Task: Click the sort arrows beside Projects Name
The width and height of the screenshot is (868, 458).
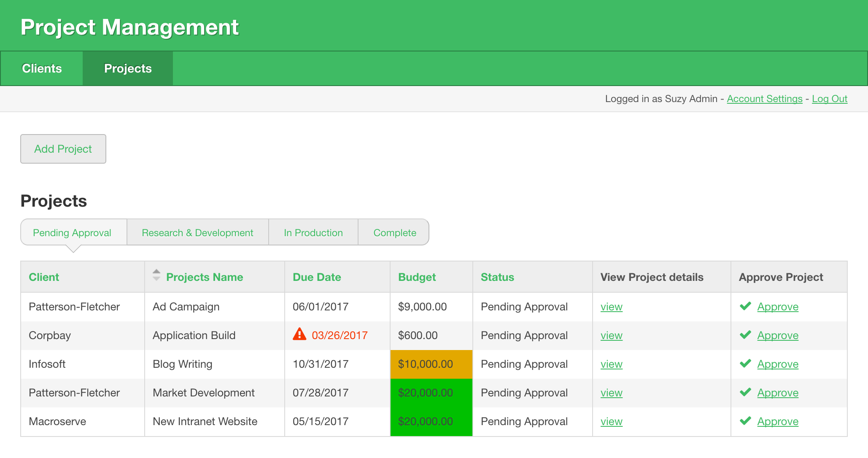Action: tap(156, 275)
